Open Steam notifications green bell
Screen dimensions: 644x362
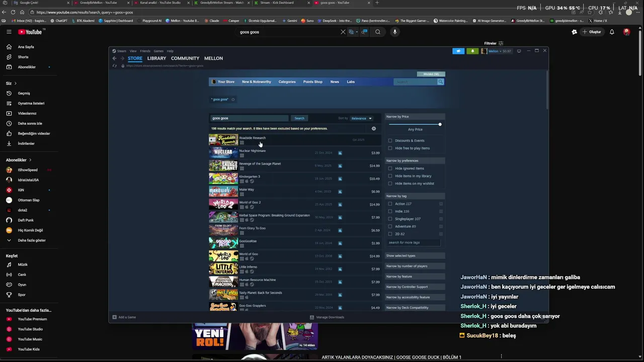click(472, 51)
